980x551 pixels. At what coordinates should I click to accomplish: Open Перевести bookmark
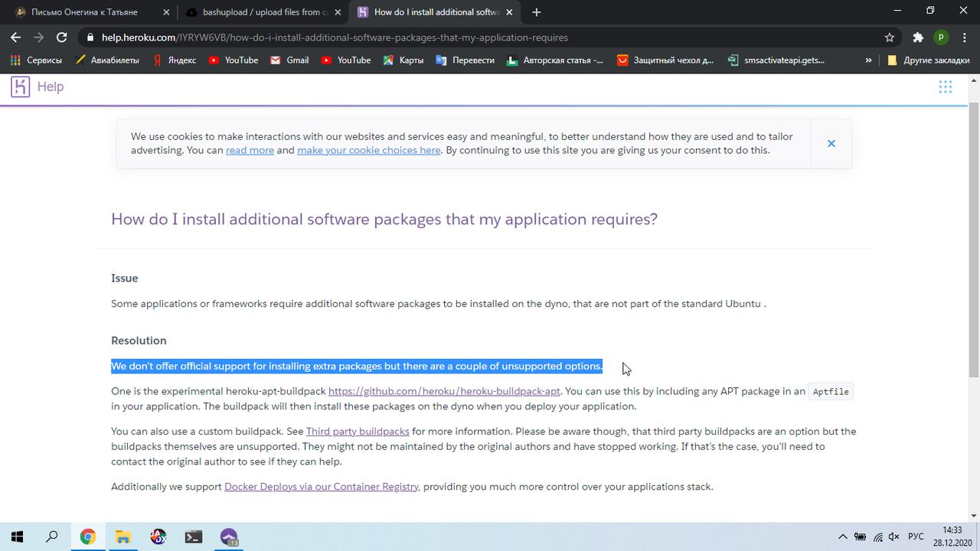click(x=465, y=60)
